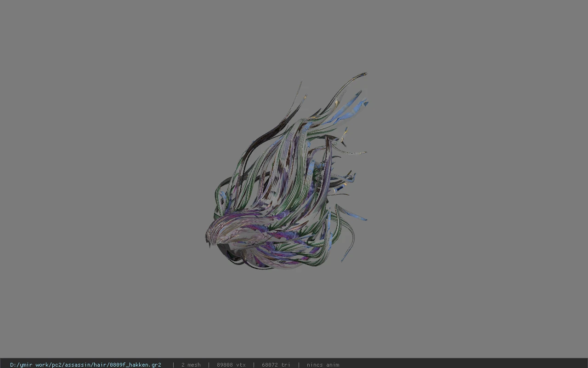Click the "89808 vtx" vertex count readout

(x=231, y=365)
